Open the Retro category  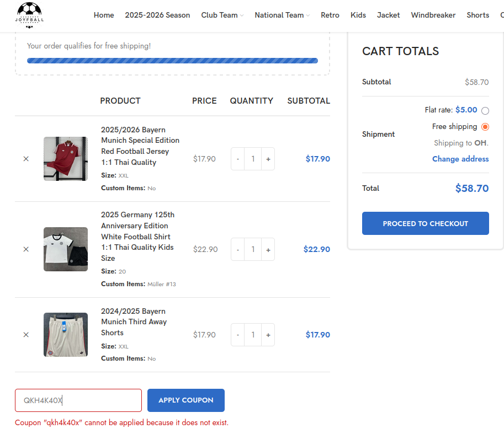pos(330,15)
